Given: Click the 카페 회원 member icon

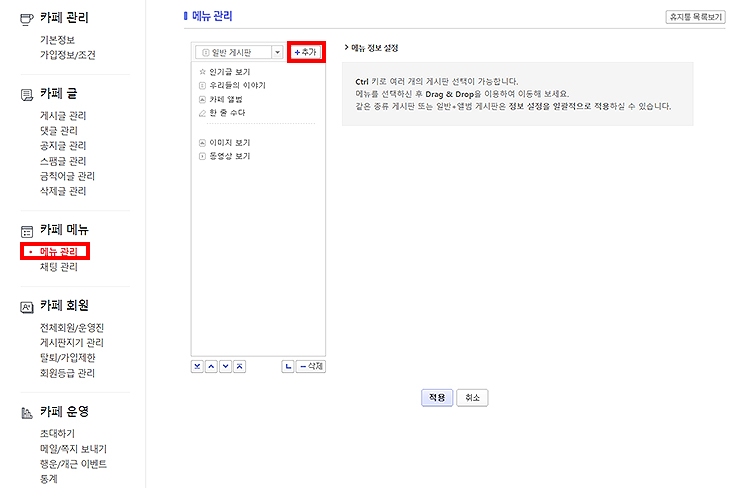Looking at the screenshot, I should (27, 307).
